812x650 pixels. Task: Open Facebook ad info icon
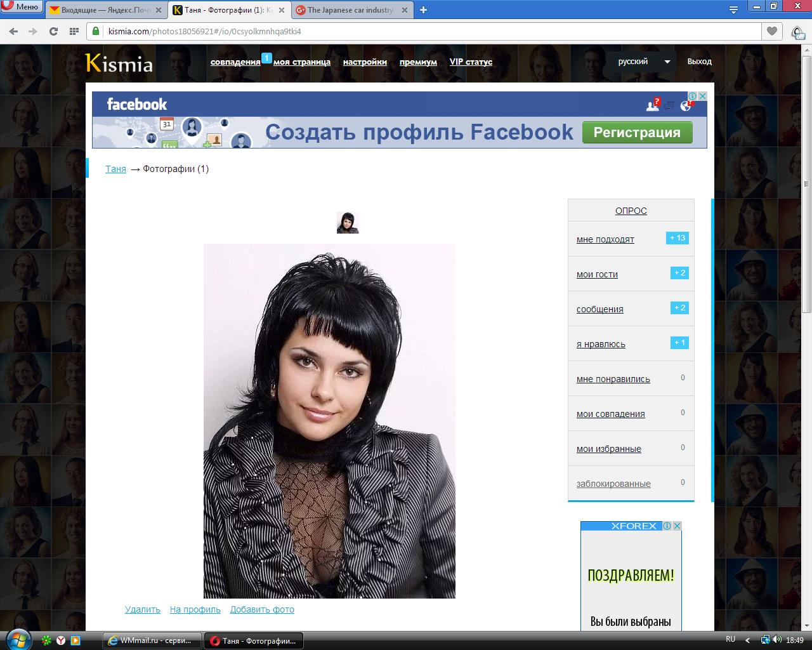[x=693, y=96]
